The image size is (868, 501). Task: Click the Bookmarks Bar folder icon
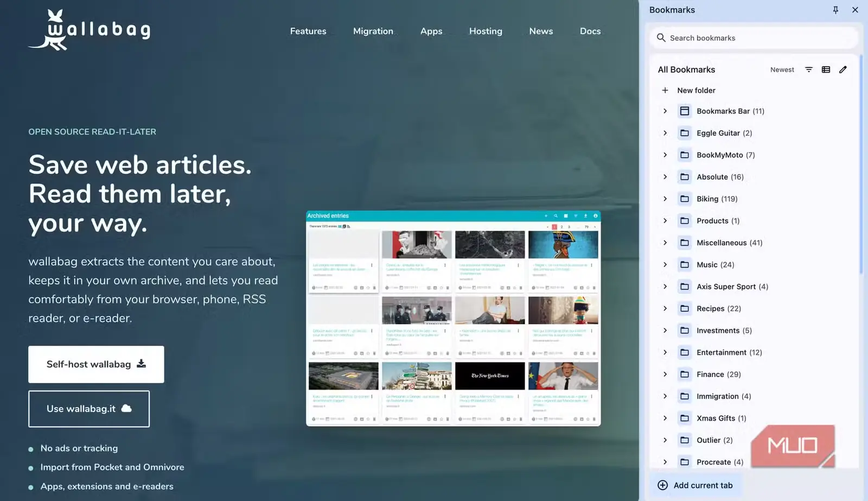click(685, 111)
